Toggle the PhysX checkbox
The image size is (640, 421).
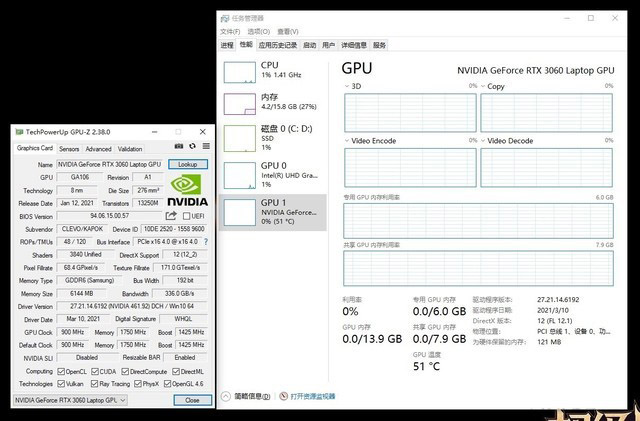(138, 384)
